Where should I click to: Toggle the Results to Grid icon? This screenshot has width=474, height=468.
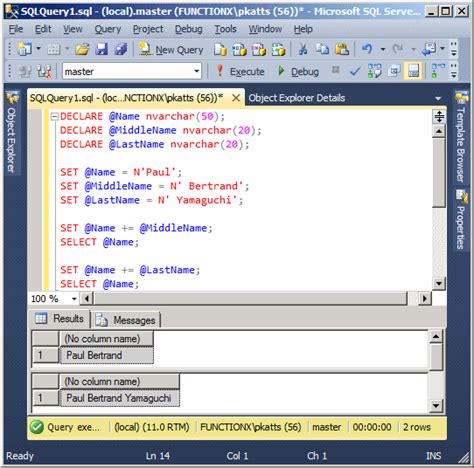point(413,71)
